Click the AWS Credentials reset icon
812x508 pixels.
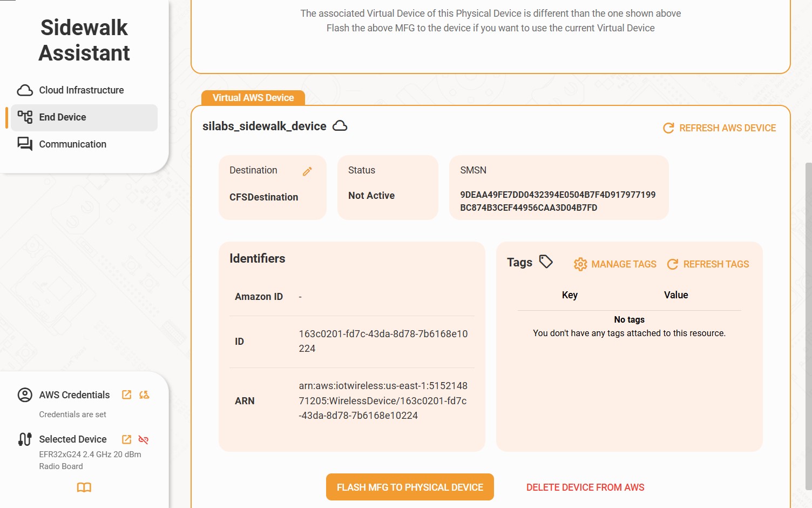[x=144, y=395]
